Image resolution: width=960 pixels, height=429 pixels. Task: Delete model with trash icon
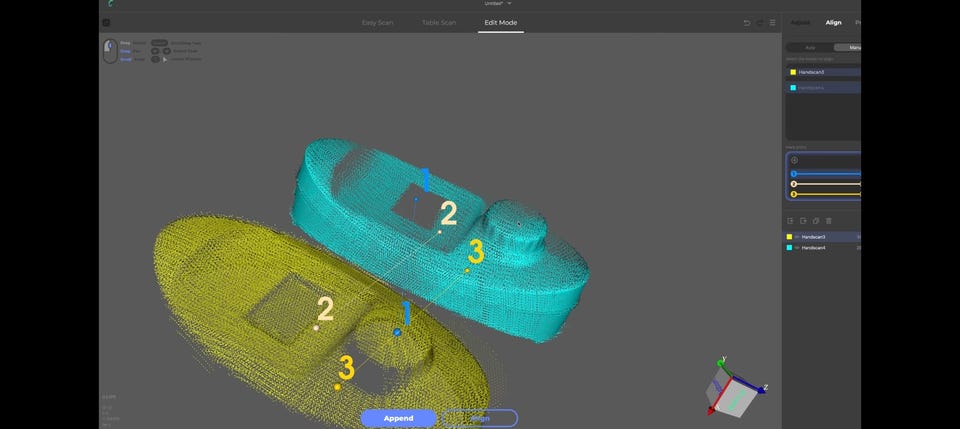click(x=829, y=221)
